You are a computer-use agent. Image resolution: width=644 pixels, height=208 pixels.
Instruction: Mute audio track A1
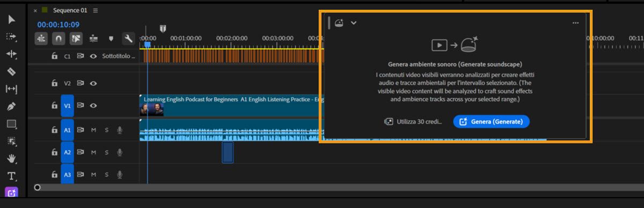(93, 130)
